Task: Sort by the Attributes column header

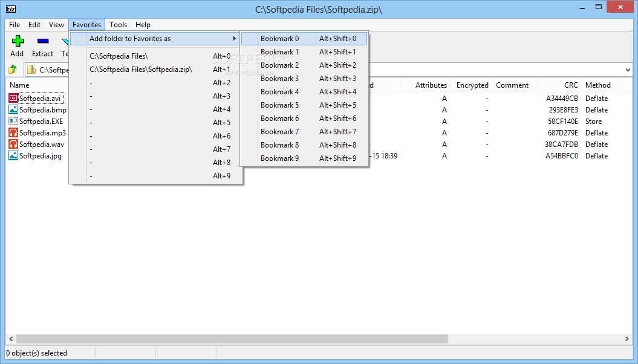Action: coord(431,85)
